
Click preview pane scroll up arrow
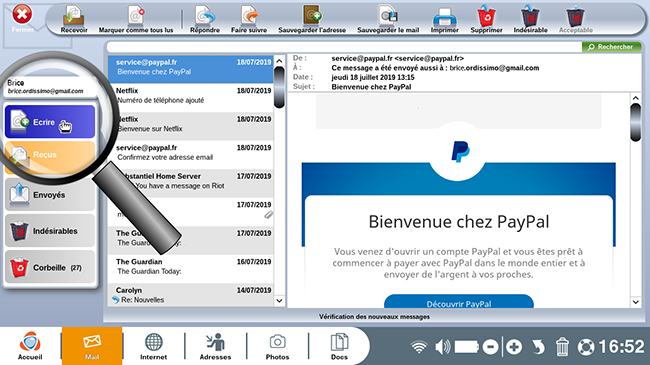(x=635, y=98)
